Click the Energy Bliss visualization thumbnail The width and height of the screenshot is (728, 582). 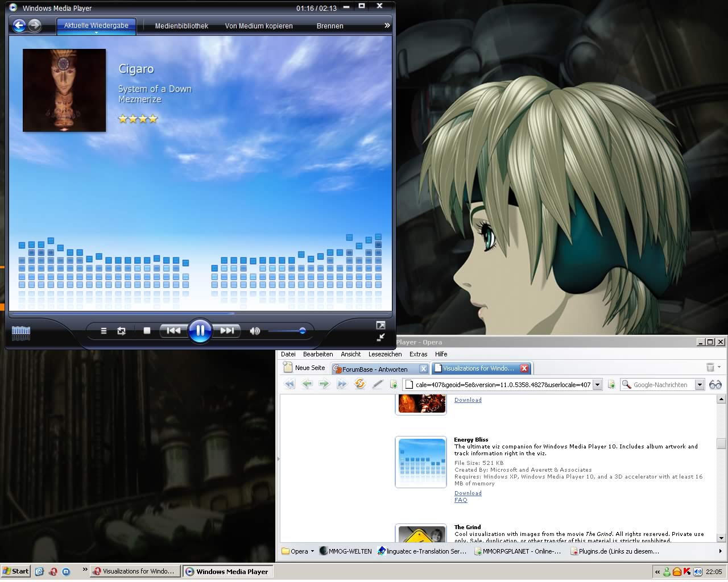point(421,462)
